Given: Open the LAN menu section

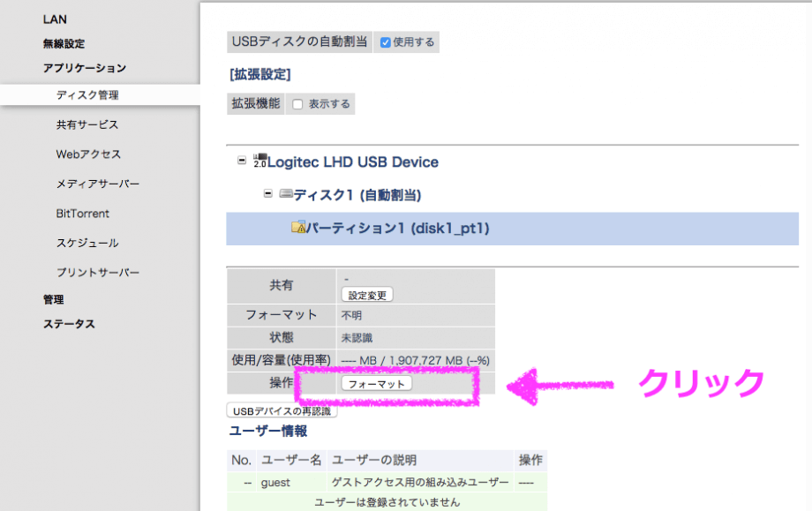Looking at the screenshot, I should 55,19.
